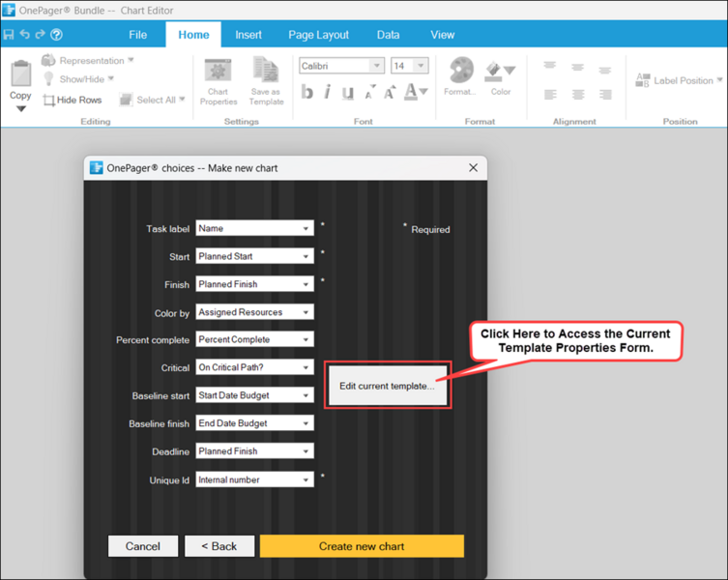Switch to the Insert tab
Viewport: 728px width, 580px height.
click(x=248, y=35)
